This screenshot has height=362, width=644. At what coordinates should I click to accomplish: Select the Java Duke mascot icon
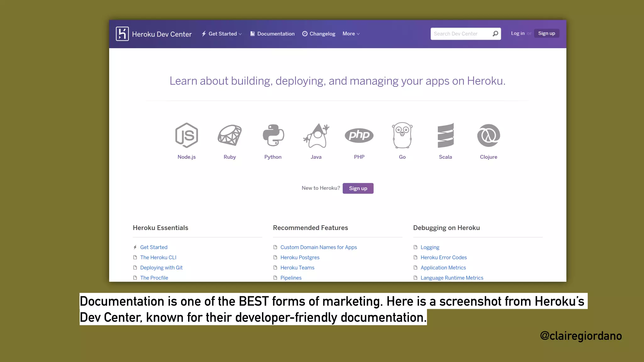point(316,135)
